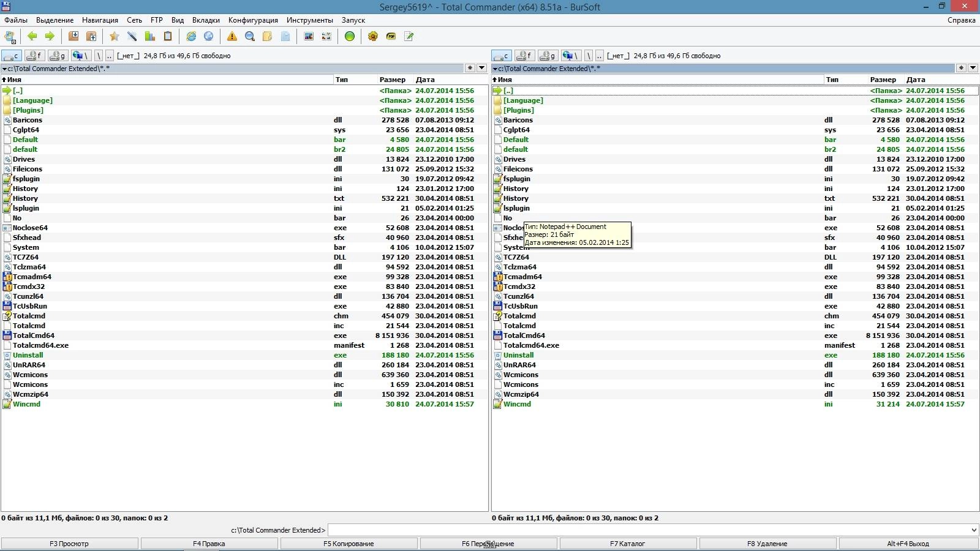Open the Справка menu

click(961, 20)
